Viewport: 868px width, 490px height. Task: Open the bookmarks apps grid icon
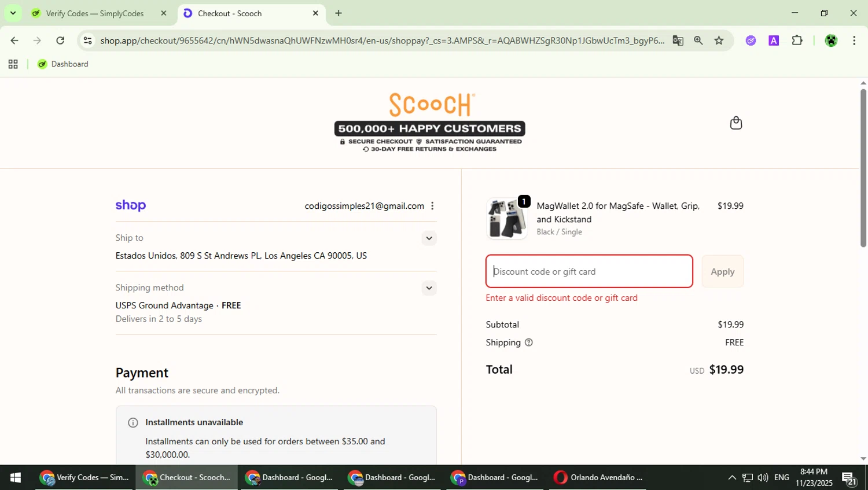coord(13,64)
